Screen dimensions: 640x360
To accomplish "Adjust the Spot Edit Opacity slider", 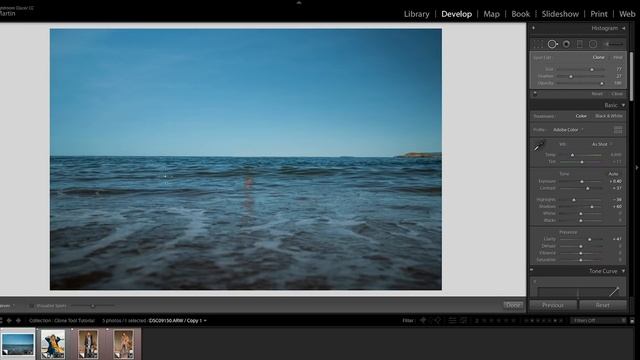I will point(581,83).
